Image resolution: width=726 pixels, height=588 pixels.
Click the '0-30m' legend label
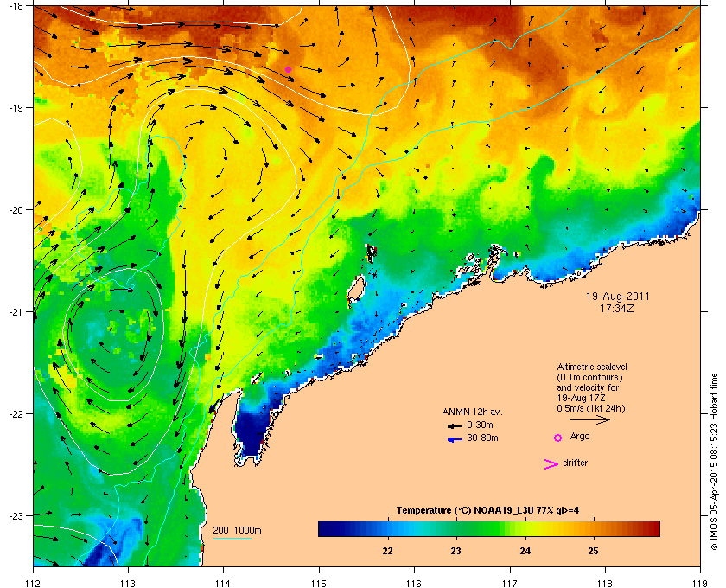coord(480,425)
